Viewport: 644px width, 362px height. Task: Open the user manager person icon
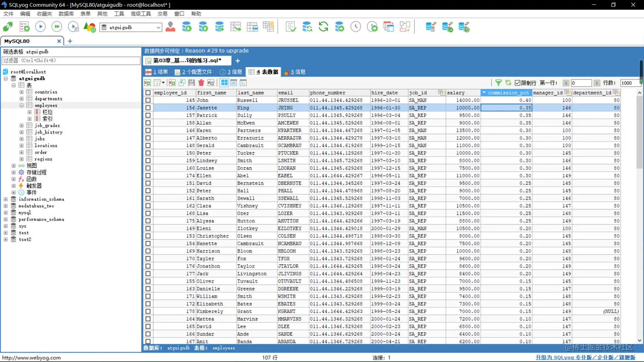[x=170, y=27]
